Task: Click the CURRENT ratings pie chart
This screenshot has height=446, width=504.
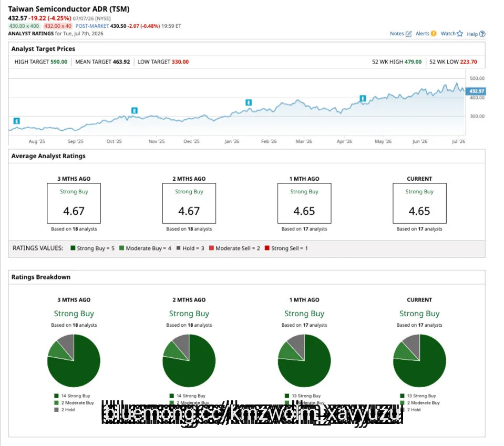Action: pos(419,360)
